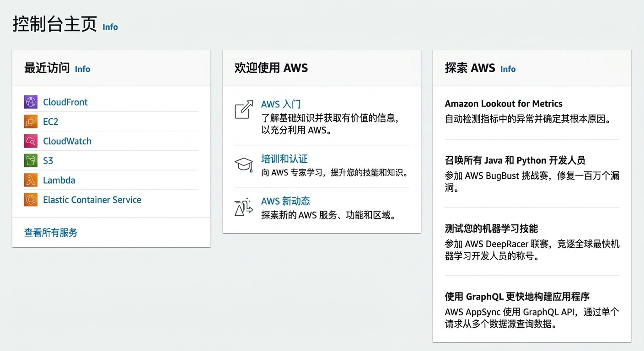Click the 探索新的 AWS 服务 description text
Image resolution: width=644 pixels, height=351 pixels.
pyautogui.click(x=328, y=215)
